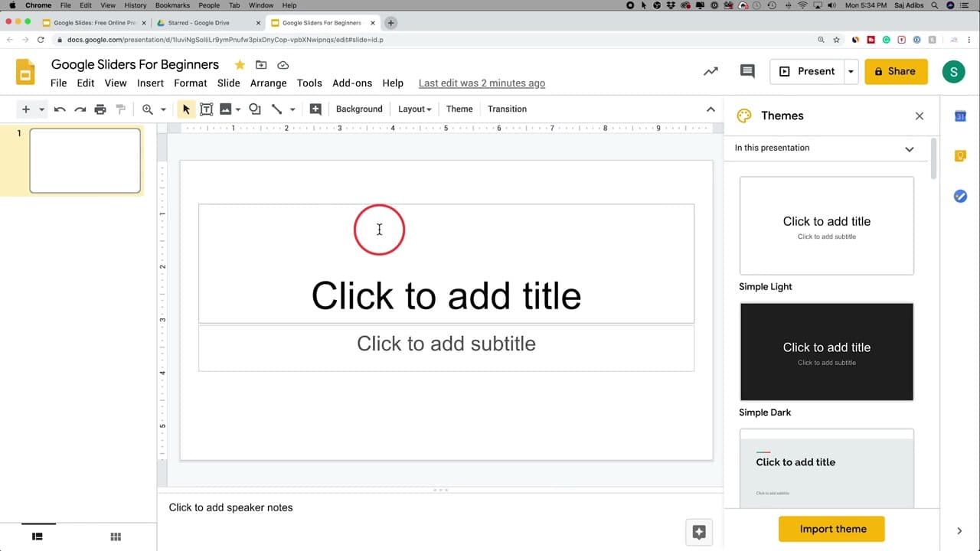
Task: Select the Simple Dark theme thumbnail
Action: pyautogui.click(x=827, y=352)
